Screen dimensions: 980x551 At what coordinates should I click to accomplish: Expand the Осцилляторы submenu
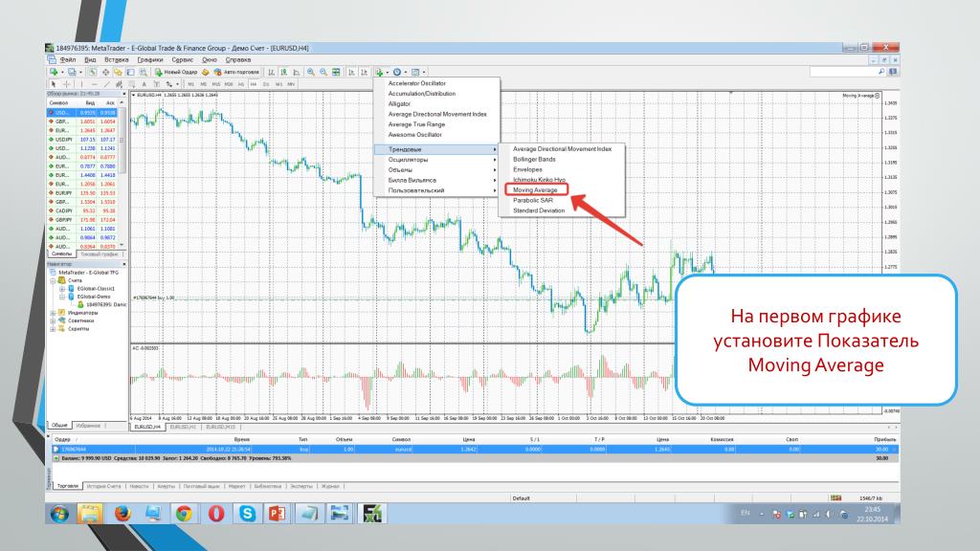point(436,160)
